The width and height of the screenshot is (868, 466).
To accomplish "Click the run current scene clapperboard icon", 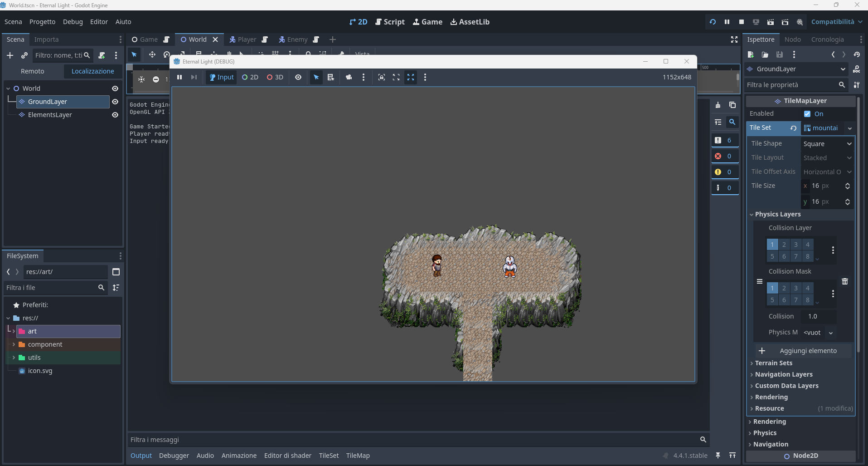I will tap(771, 22).
